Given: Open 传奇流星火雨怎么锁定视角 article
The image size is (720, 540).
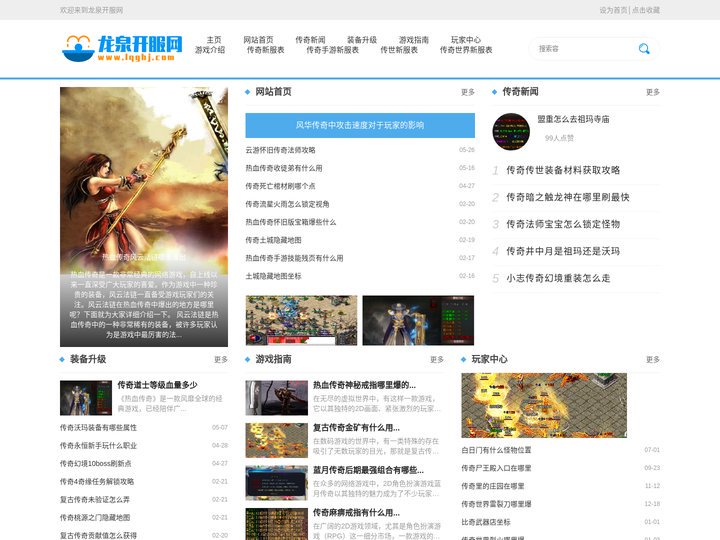Looking at the screenshot, I should click(x=287, y=204).
